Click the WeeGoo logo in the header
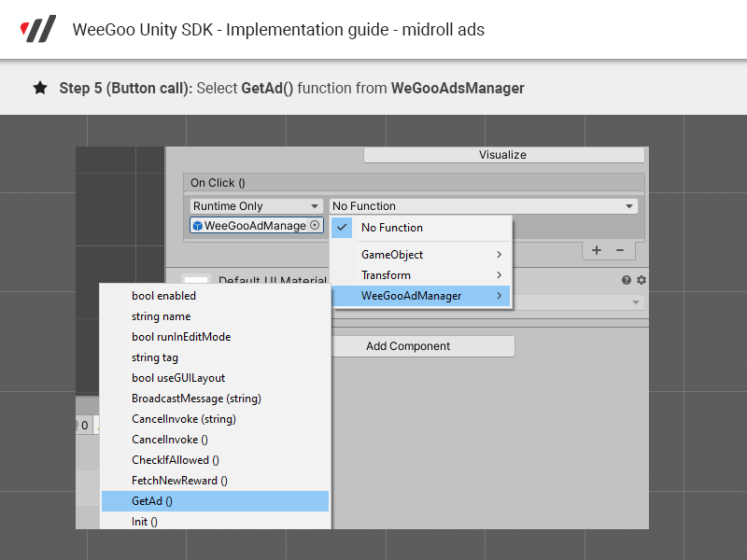The height and width of the screenshot is (560, 747). point(38,29)
